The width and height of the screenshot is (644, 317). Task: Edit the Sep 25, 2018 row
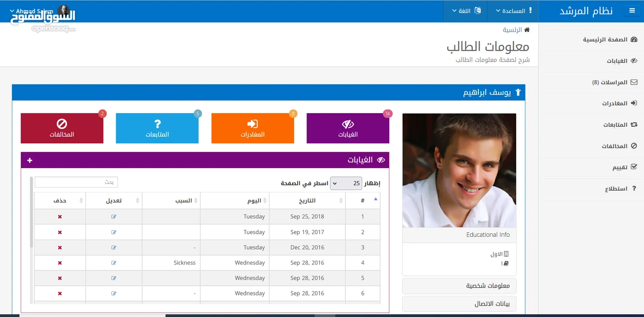point(114,217)
